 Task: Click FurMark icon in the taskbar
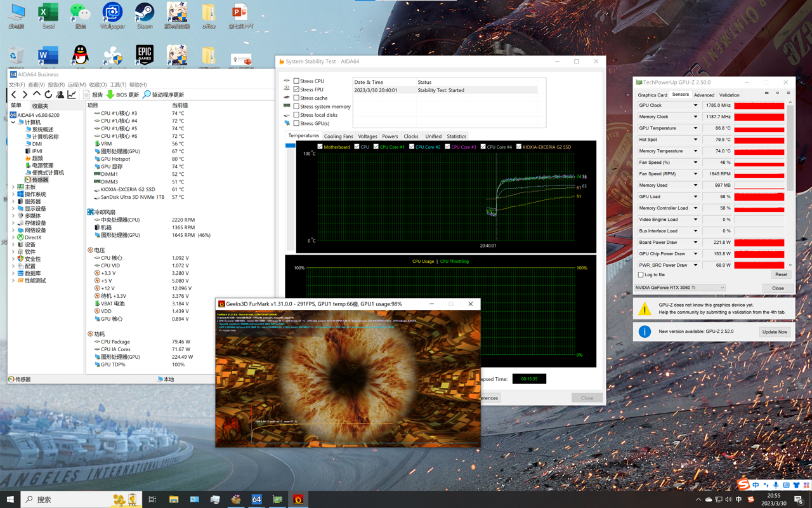[298, 500]
